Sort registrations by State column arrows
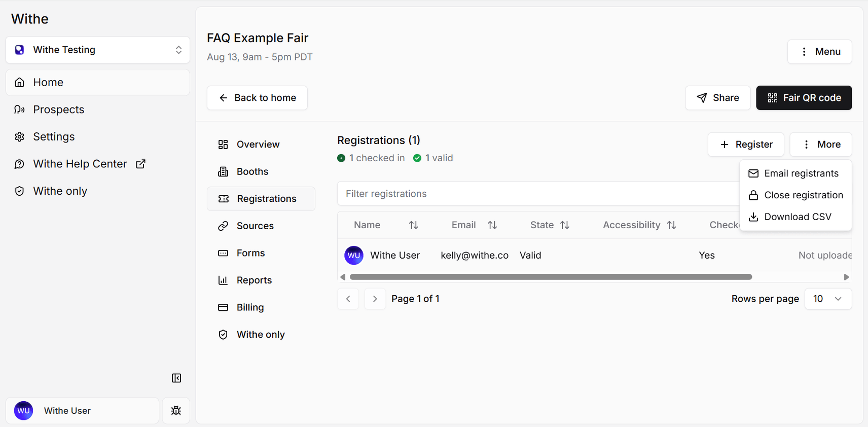Viewport: 868px width, 427px height. 565,225
